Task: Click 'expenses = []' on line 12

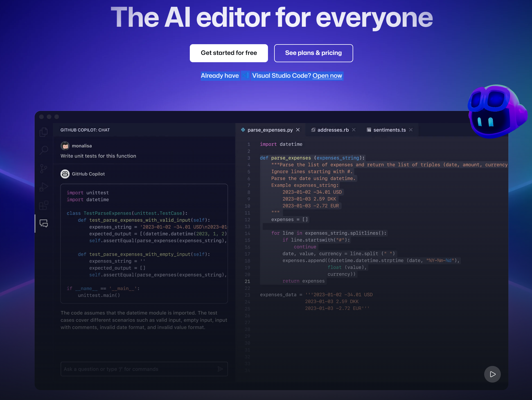Action: pyautogui.click(x=290, y=220)
